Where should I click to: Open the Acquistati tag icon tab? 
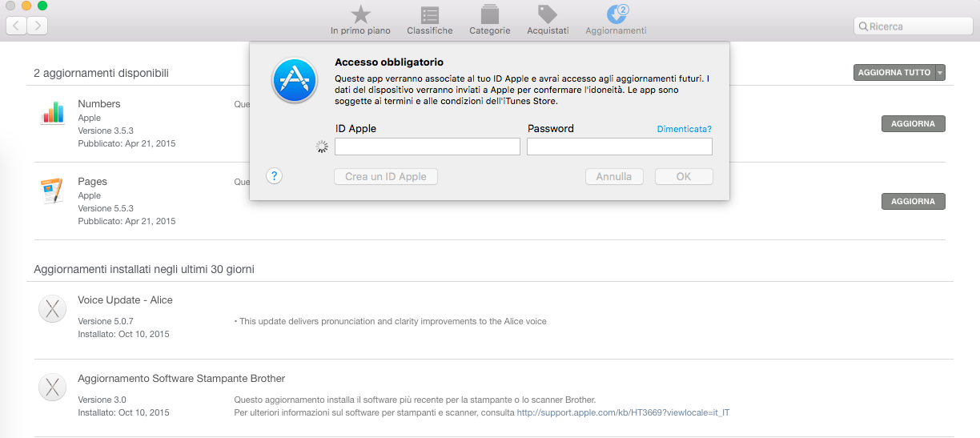tap(548, 20)
